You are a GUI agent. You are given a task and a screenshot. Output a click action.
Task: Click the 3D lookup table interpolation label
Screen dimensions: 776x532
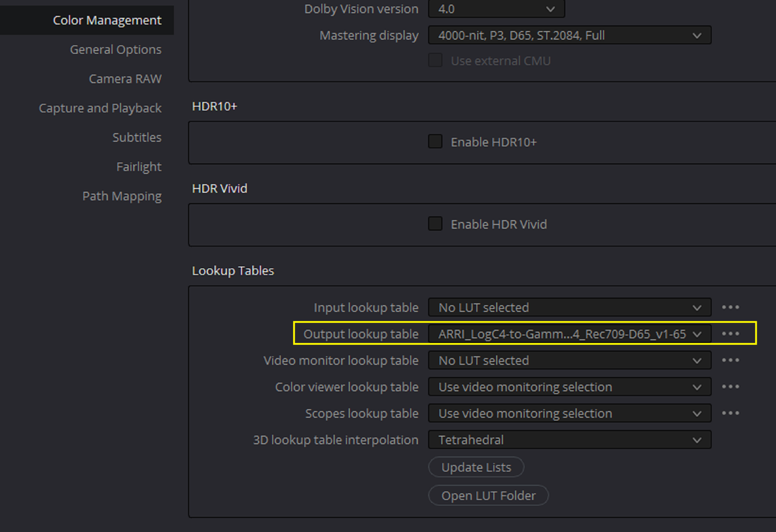(336, 440)
